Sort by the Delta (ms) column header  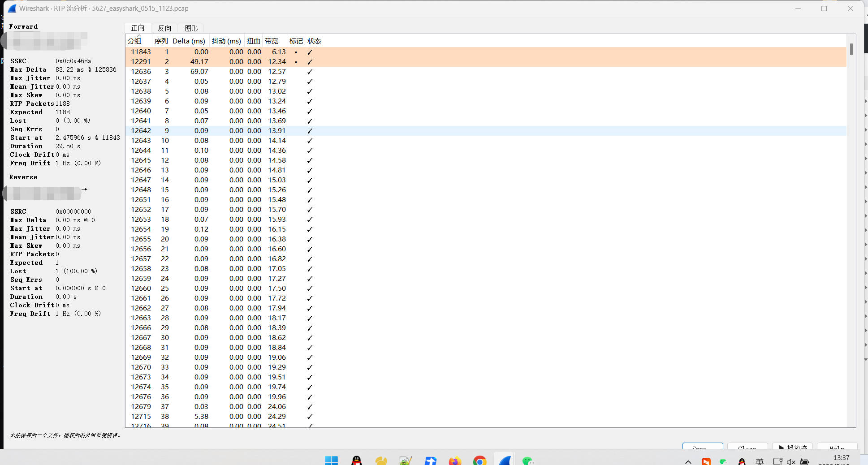click(x=189, y=41)
